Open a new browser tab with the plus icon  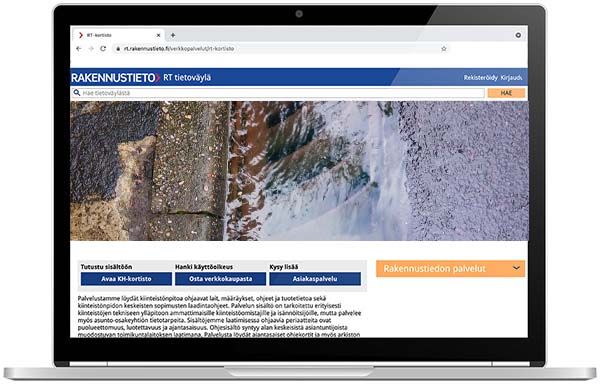tap(173, 35)
